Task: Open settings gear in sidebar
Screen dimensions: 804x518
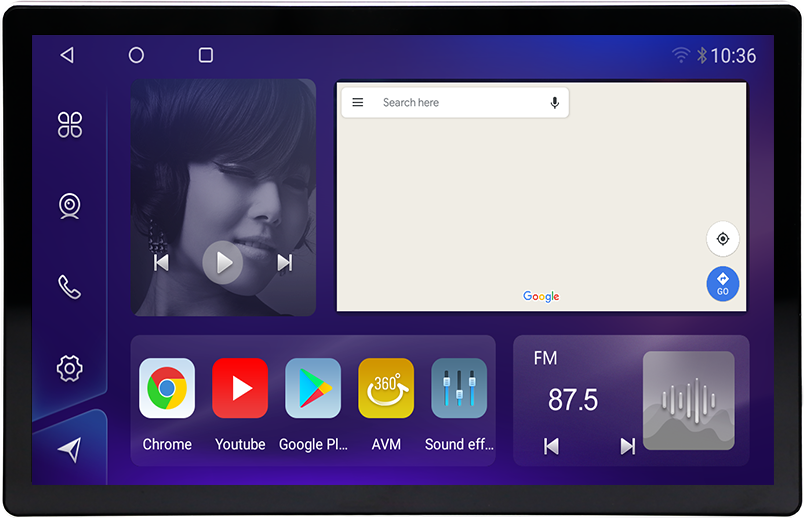Action: [70, 368]
